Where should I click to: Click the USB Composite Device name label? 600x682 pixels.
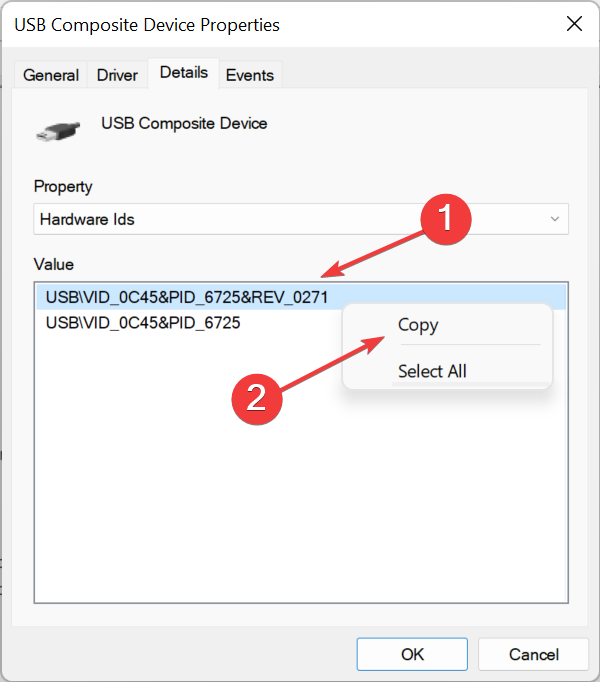click(x=184, y=124)
